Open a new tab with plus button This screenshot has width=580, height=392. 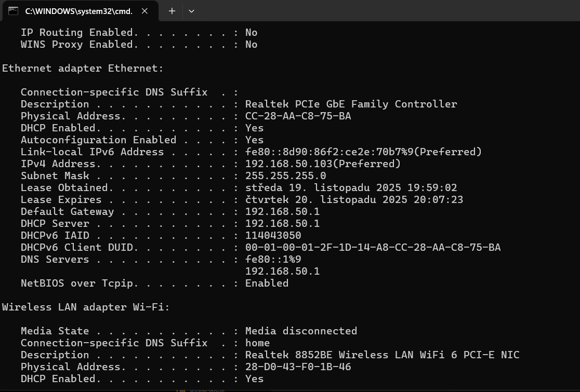172,11
